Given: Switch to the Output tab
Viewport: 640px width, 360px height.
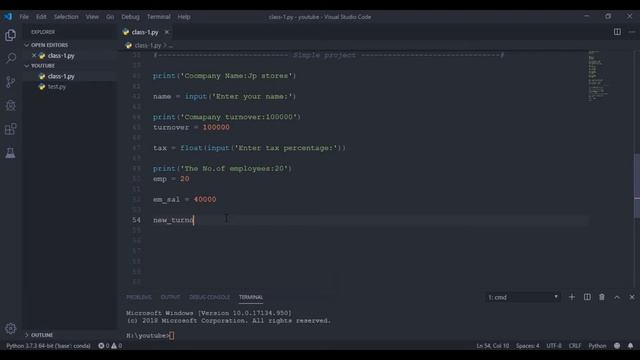Looking at the screenshot, I should point(170,297).
